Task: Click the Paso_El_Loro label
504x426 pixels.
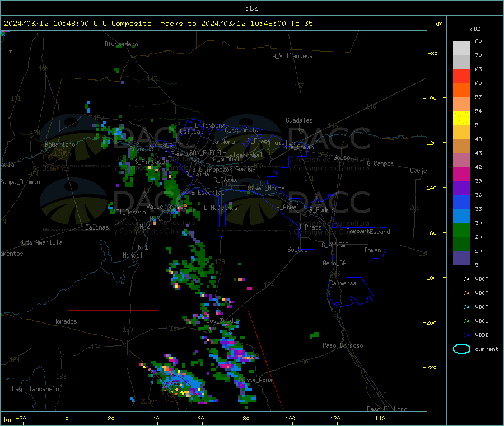Action: pos(387,409)
